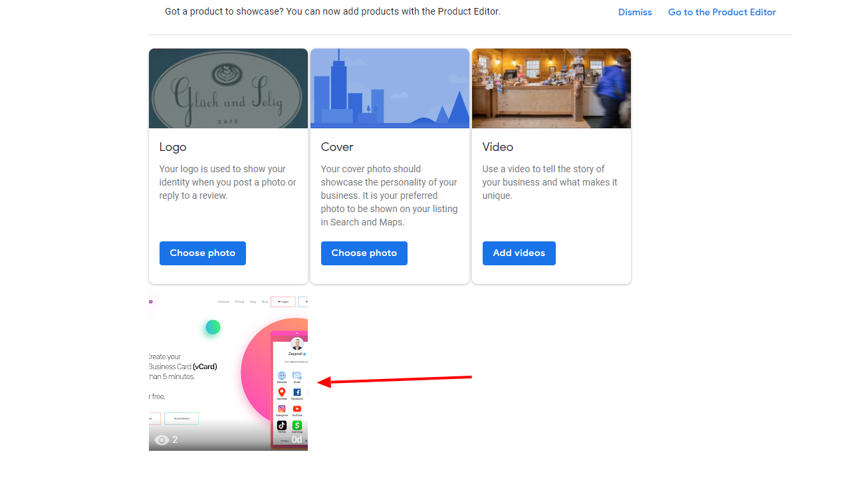
Task: Choose photo for the Cover card
Action: [x=364, y=253]
